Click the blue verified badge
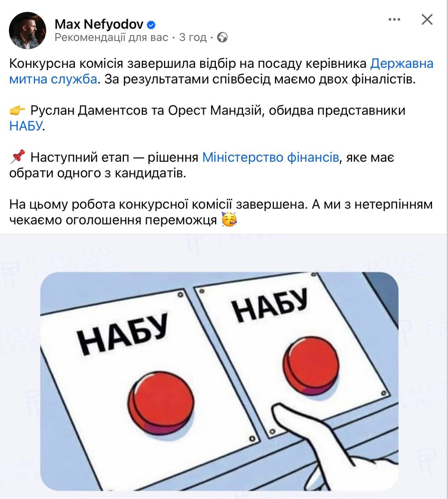448x499 pixels. click(x=151, y=25)
